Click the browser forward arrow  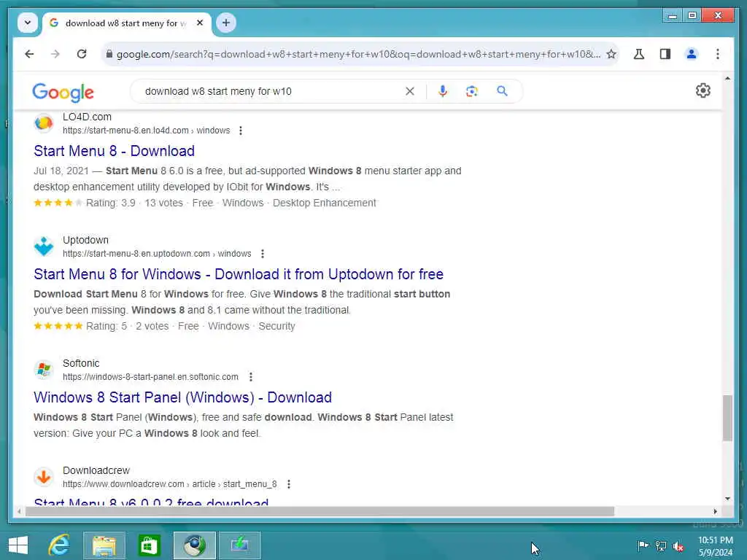(55, 54)
